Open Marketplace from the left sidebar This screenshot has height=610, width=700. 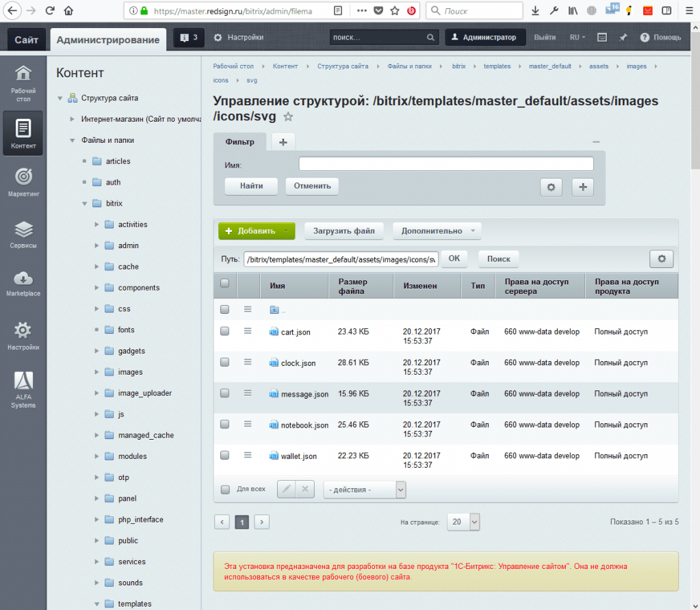(23, 284)
